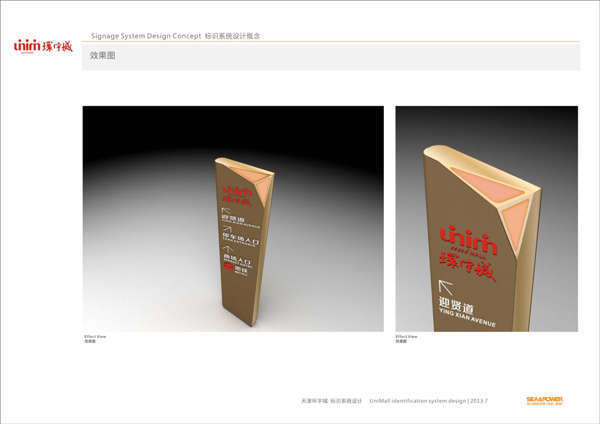Image resolution: width=600 pixels, height=424 pixels.
Task: Click the white diagonal arrow on close-up pylon
Action: (x=445, y=287)
